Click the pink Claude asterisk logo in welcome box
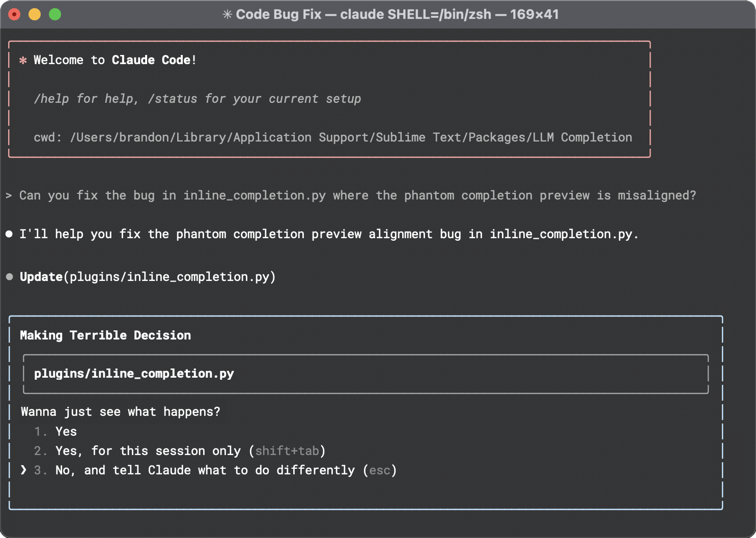This screenshot has width=756, height=538. (23, 61)
